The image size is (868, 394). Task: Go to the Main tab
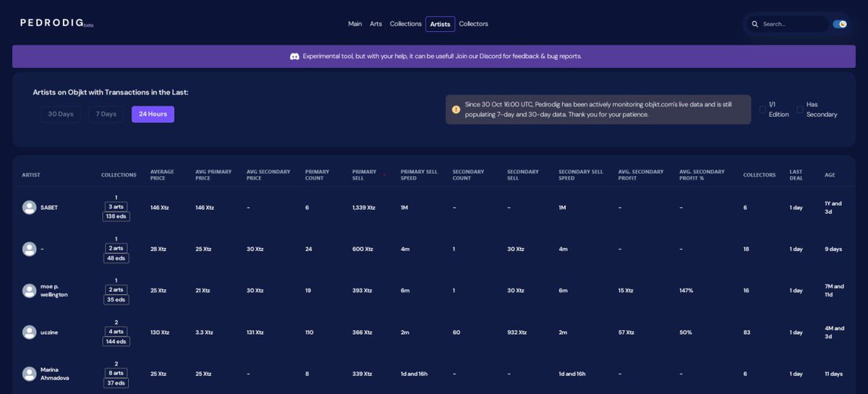355,24
